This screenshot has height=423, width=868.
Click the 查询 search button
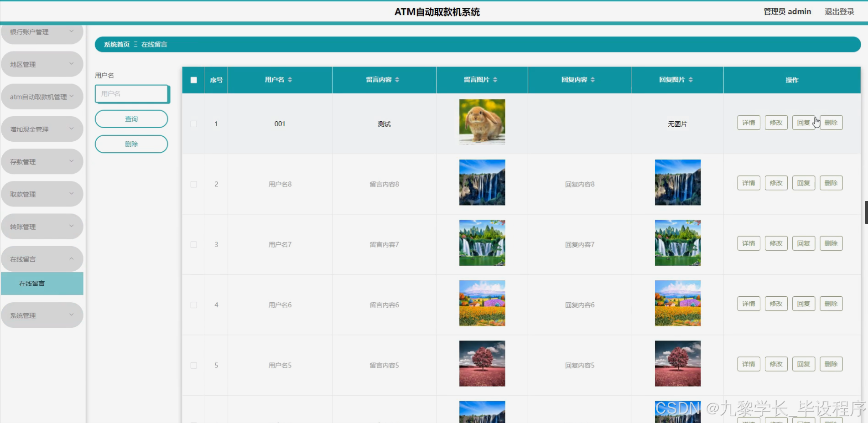(131, 119)
